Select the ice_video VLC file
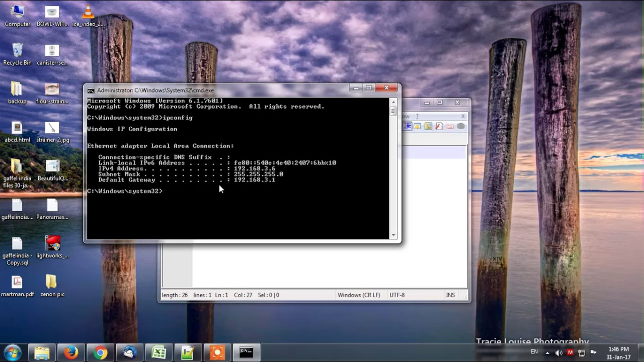This screenshot has width=644, height=362. pyautogui.click(x=88, y=16)
